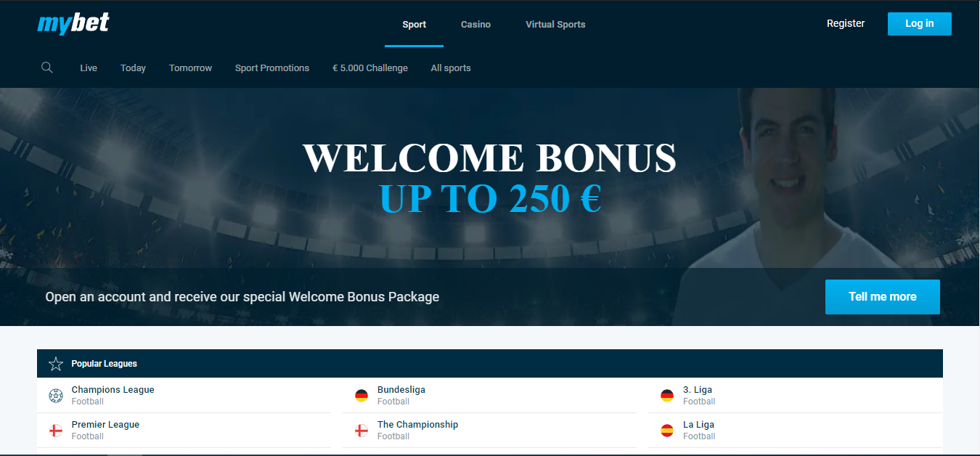The image size is (980, 456).
Task: Click the German flag beside Bundesliga
Action: click(362, 396)
